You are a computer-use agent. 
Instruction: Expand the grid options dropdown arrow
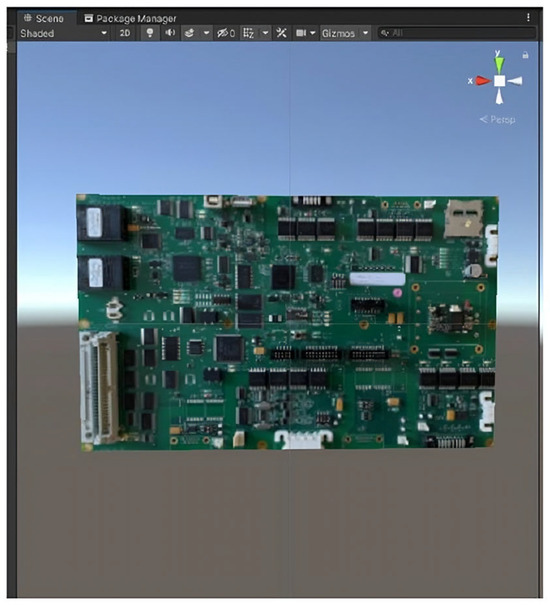(x=265, y=33)
